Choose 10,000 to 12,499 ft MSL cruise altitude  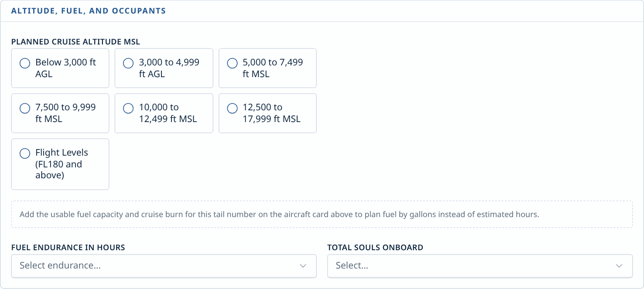point(164,113)
